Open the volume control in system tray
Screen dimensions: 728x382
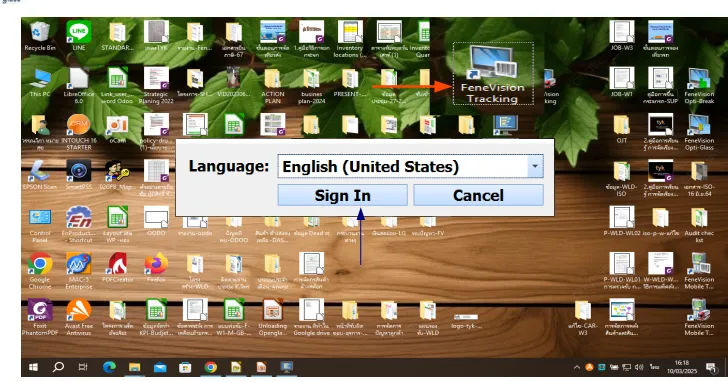coord(639,368)
